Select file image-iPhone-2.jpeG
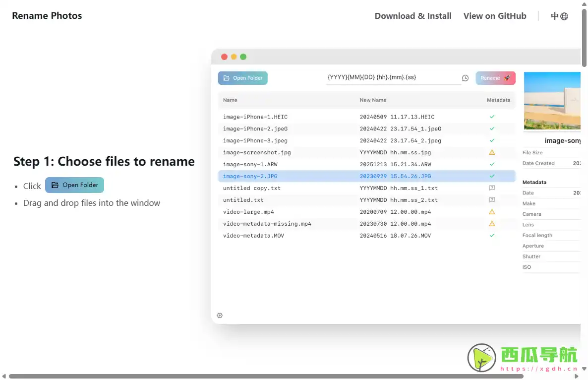Screen dimensions: 588x380 [255, 128]
